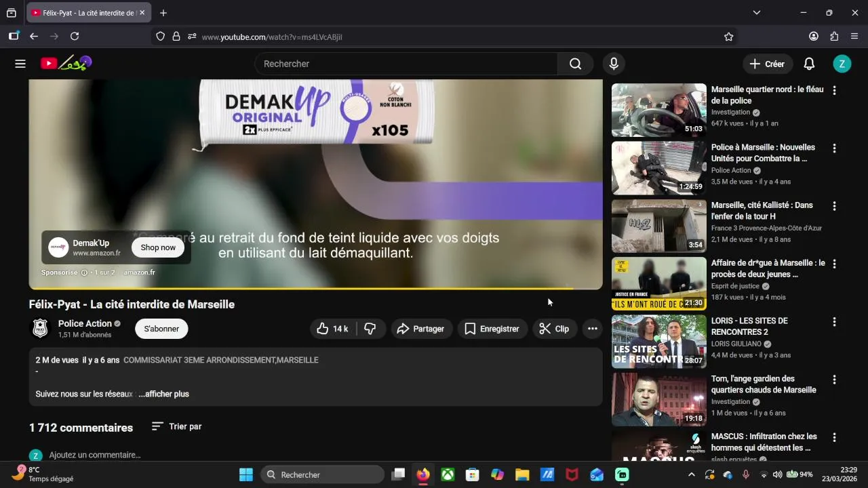Image resolution: width=868 pixels, height=488 pixels.
Task: Open Firefox account icon
Action: (x=814, y=37)
